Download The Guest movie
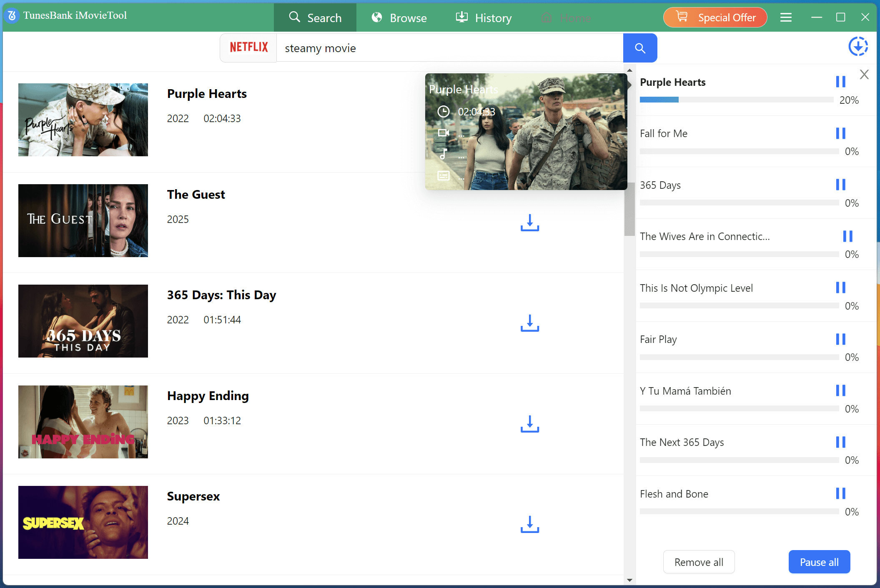Viewport: 880px width, 588px height. [529, 223]
